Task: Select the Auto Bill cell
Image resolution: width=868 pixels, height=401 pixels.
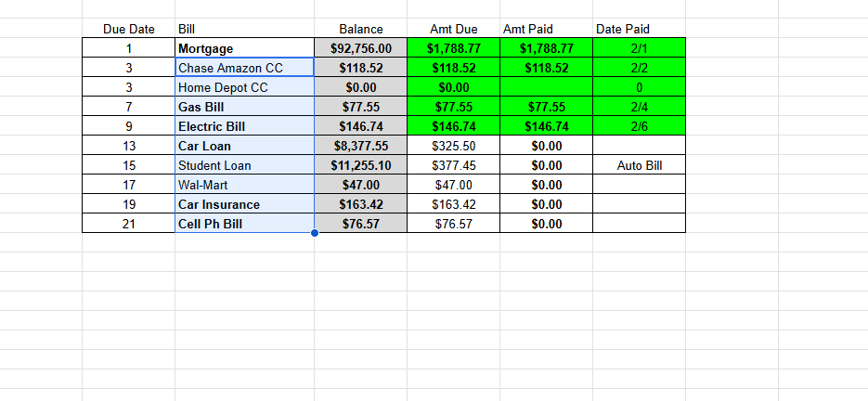Action: point(639,165)
